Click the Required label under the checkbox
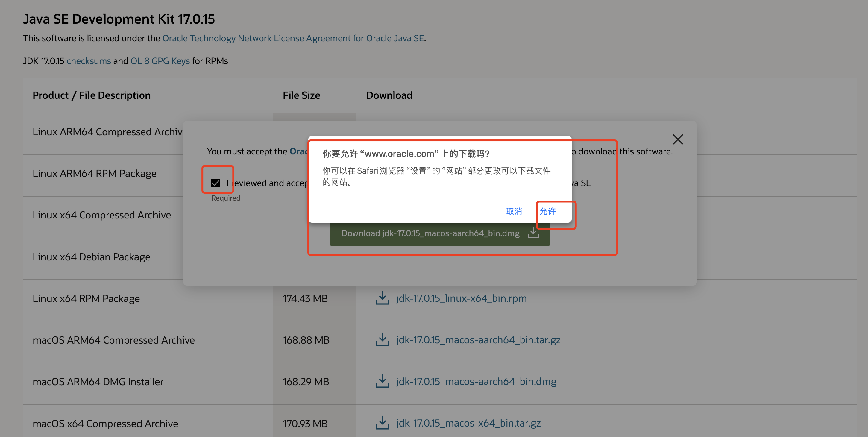 226,198
